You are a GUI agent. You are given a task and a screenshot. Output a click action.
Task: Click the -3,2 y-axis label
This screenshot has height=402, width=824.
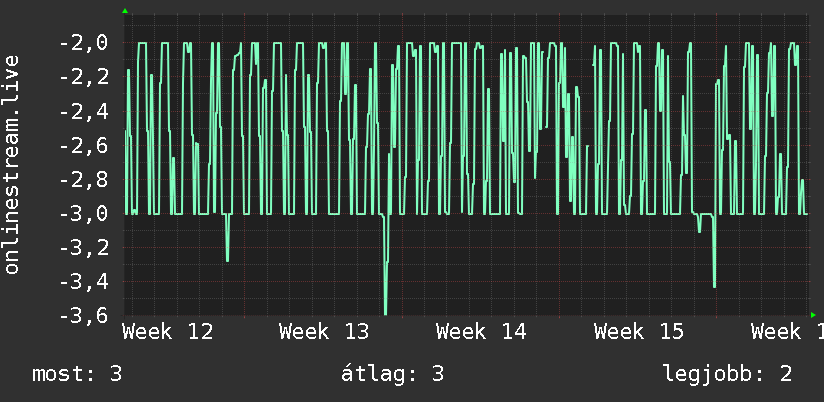84,248
